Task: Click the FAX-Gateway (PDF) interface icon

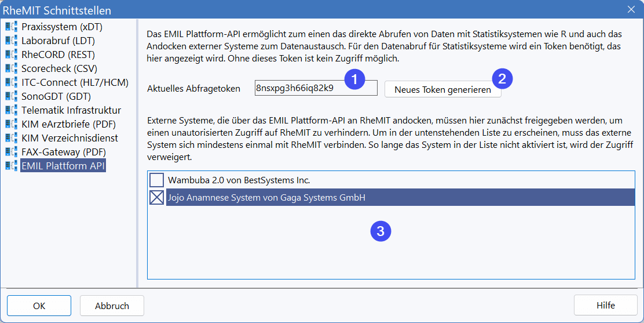Action: 10,152
